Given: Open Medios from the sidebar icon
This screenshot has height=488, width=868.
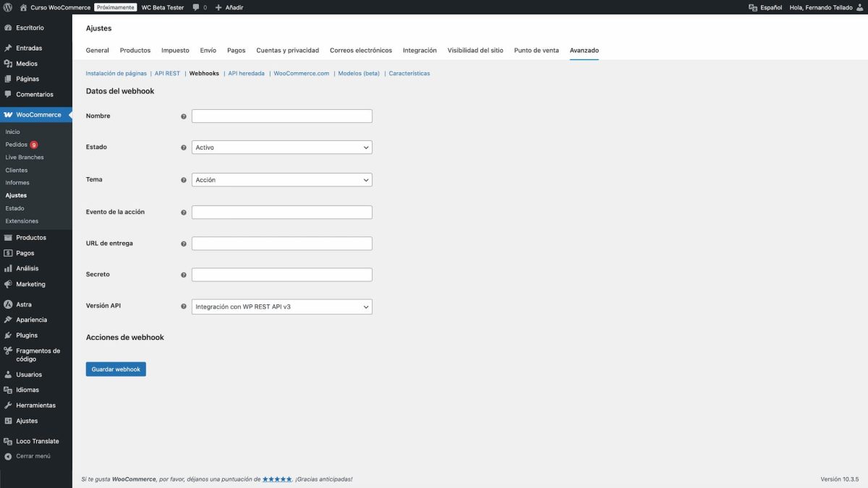Looking at the screenshot, I should tap(9, 63).
